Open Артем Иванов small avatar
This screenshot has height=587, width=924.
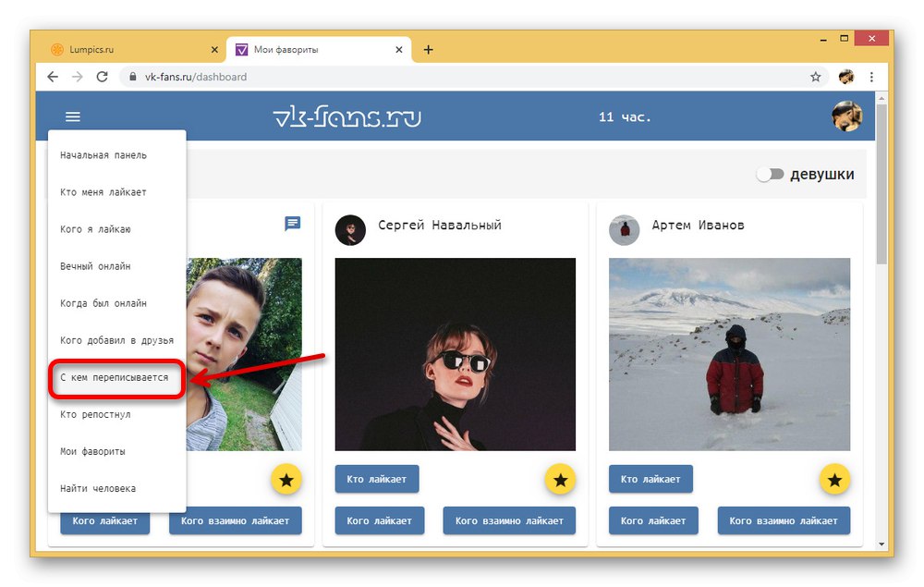(x=624, y=230)
